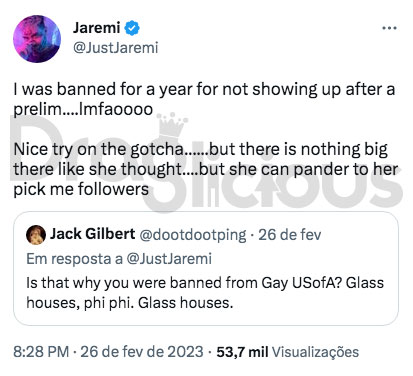Click the Jaremi display name

pyautogui.click(x=97, y=28)
